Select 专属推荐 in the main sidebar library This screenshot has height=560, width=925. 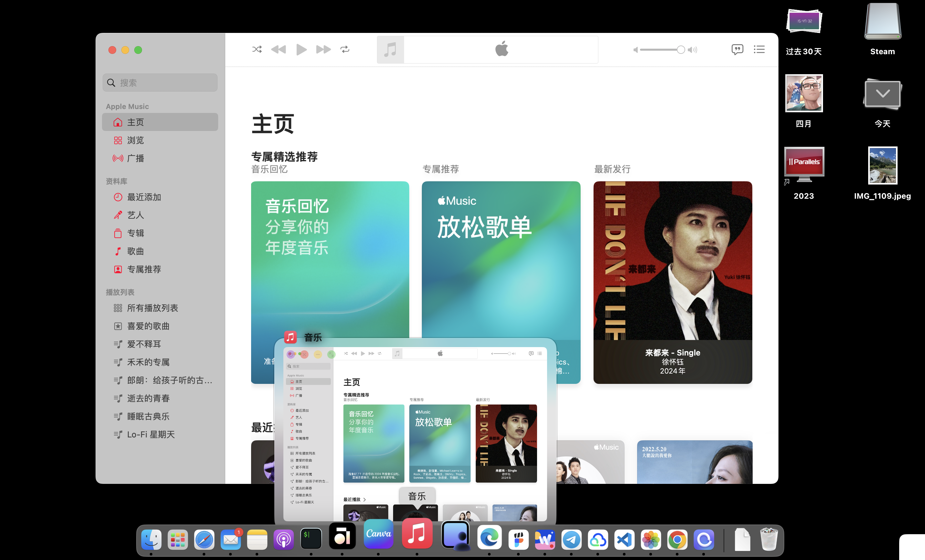coord(160,269)
